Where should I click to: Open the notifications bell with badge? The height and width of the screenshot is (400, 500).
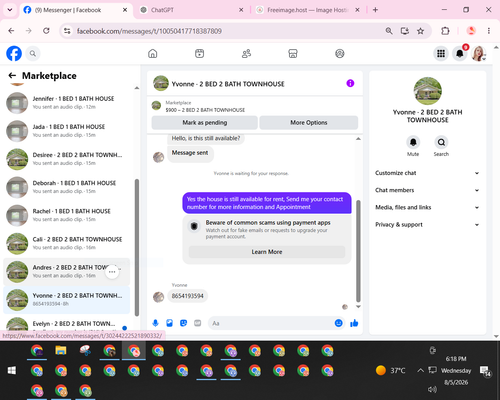click(x=460, y=53)
